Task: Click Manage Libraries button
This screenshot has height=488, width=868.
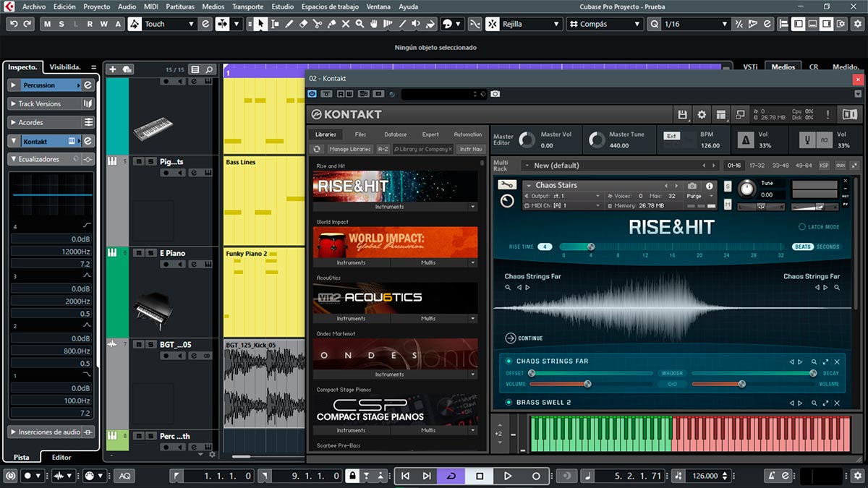Action: (x=349, y=149)
